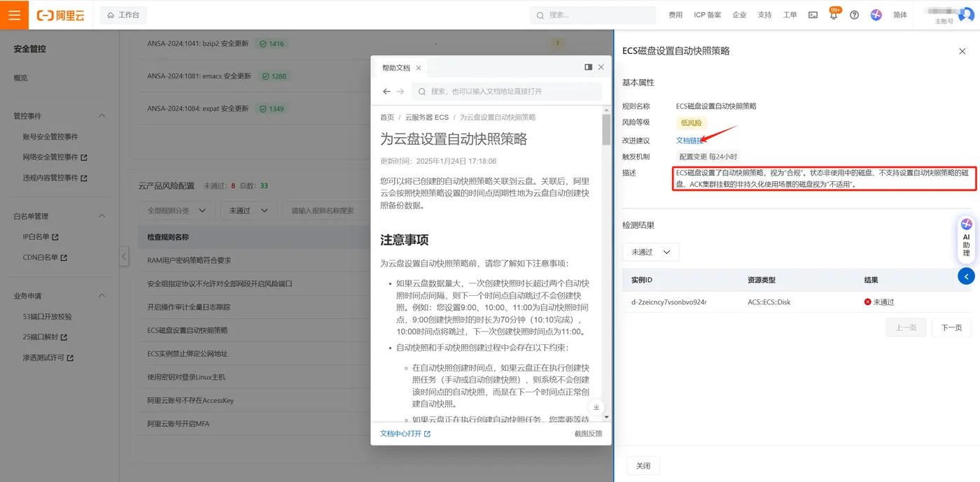Open the ICP 备案 menu
Viewport: 980px width, 482px height.
[707, 15]
